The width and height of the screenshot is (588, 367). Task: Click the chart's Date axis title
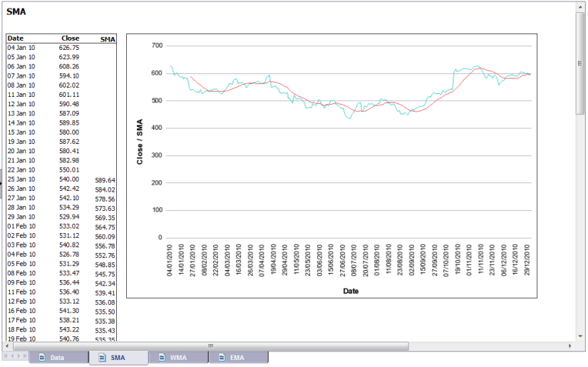351,291
